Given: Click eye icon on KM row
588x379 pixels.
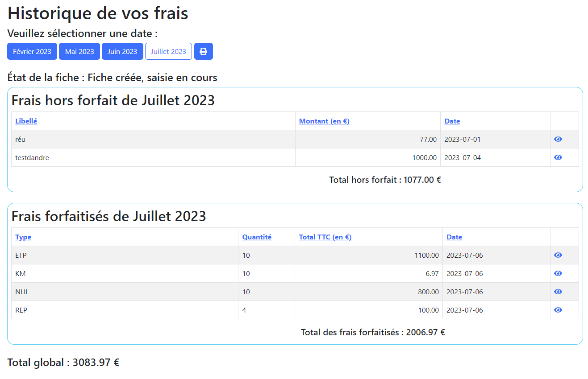Looking at the screenshot, I should (x=558, y=273).
